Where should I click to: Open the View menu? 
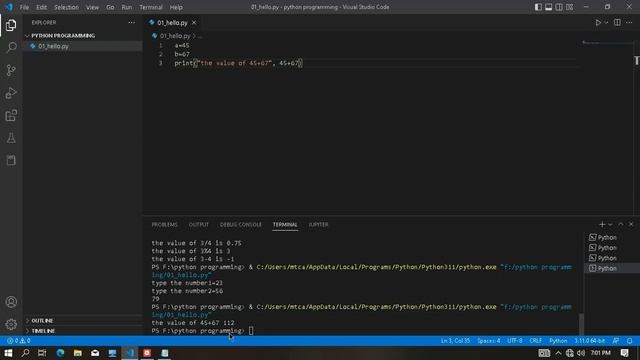(x=92, y=7)
